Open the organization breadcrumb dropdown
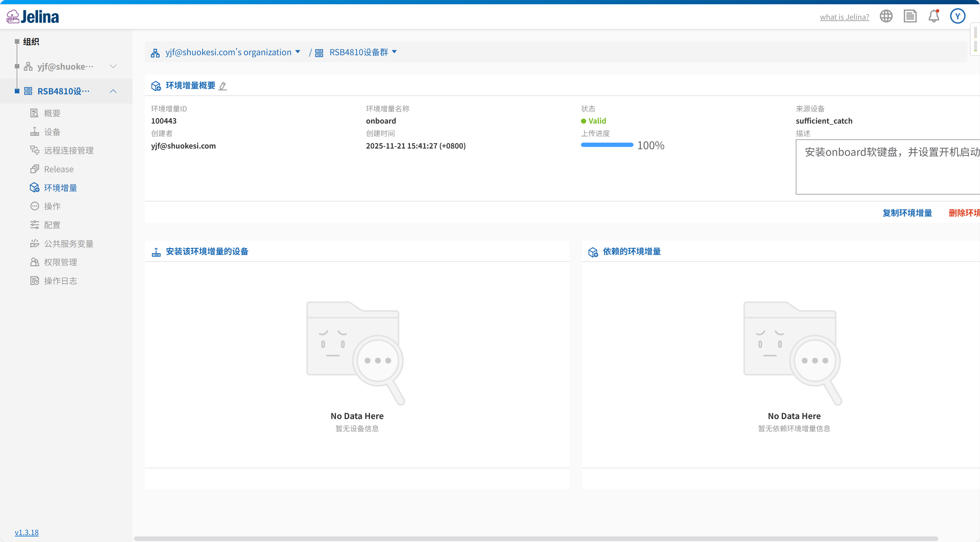This screenshot has width=980, height=542. (298, 52)
